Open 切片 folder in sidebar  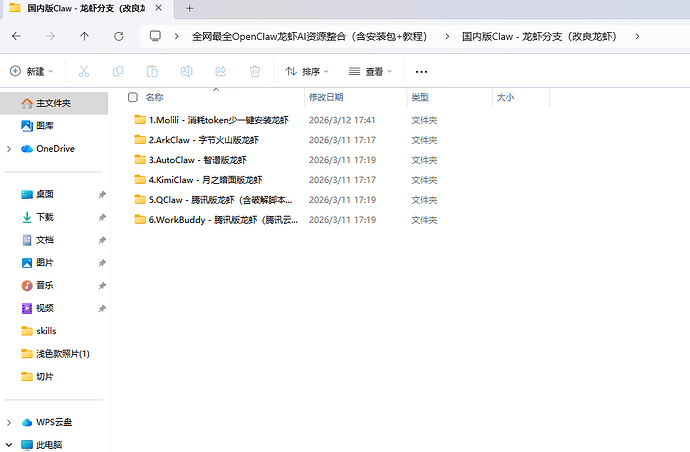(x=45, y=377)
